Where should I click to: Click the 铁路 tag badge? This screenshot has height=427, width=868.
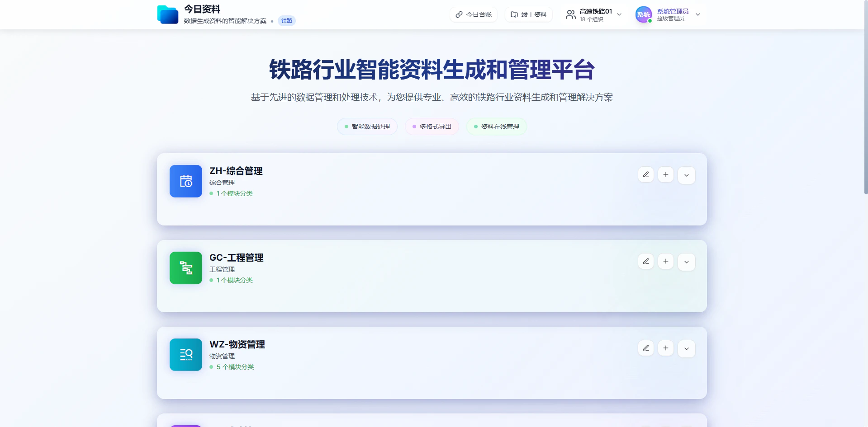click(x=287, y=21)
